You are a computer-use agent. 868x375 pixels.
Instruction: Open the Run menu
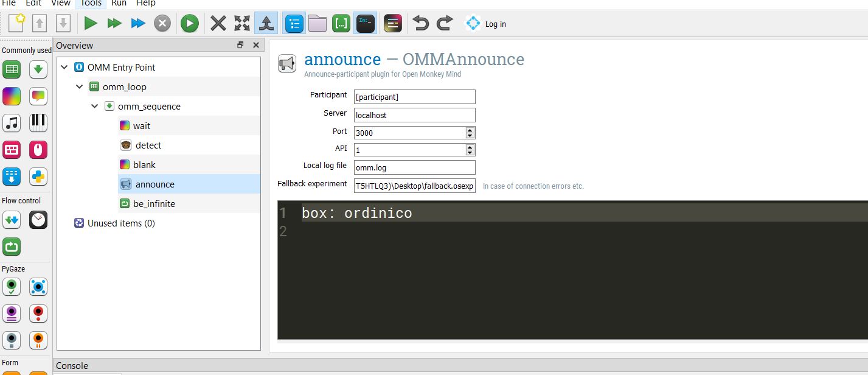point(118,4)
